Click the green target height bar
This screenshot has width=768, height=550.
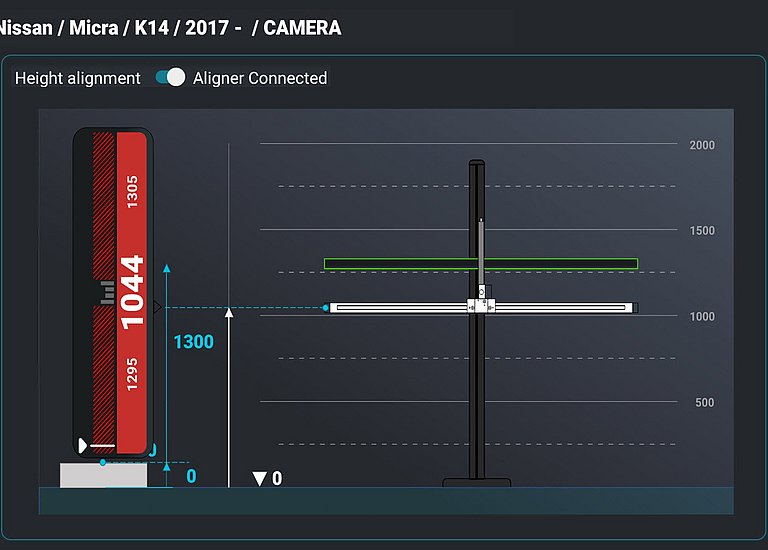(x=480, y=264)
